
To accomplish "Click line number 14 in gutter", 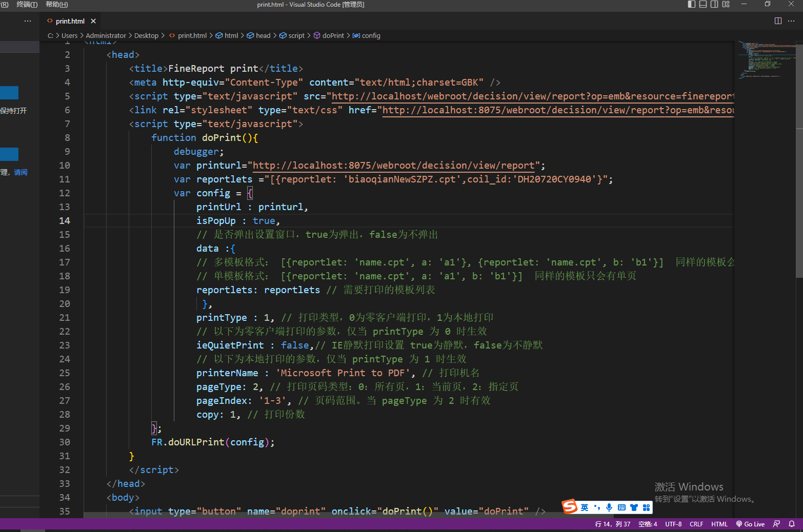I will [x=65, y=221].
